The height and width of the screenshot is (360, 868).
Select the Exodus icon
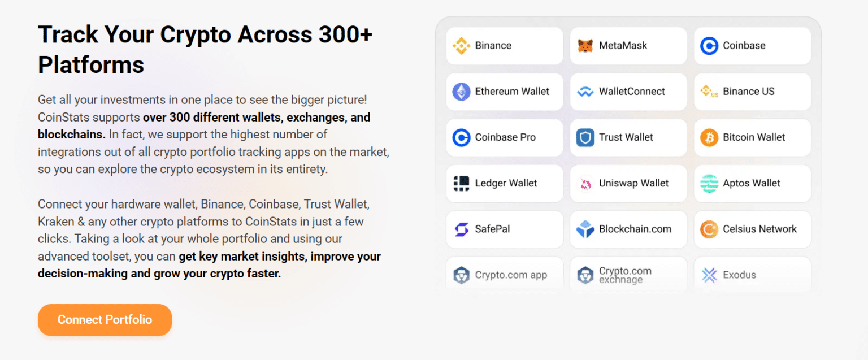(709, 275)
